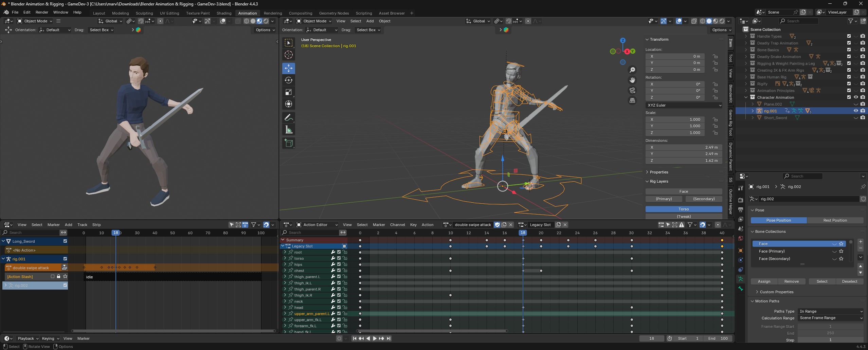Open the XYZ Euler rotation mode dropdown
868x350 pixels.
pyautogui.click(x=684, y=105)
